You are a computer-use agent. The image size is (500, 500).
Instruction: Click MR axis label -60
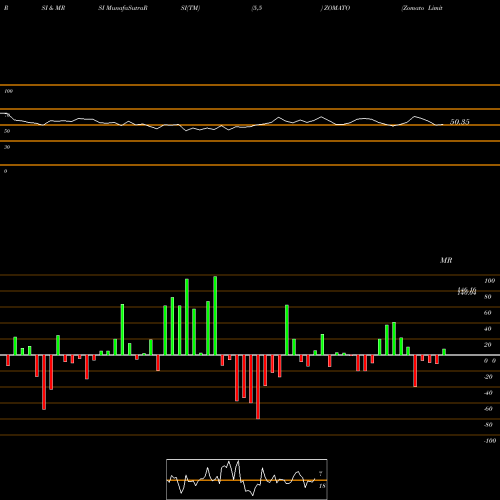[488, 409]
